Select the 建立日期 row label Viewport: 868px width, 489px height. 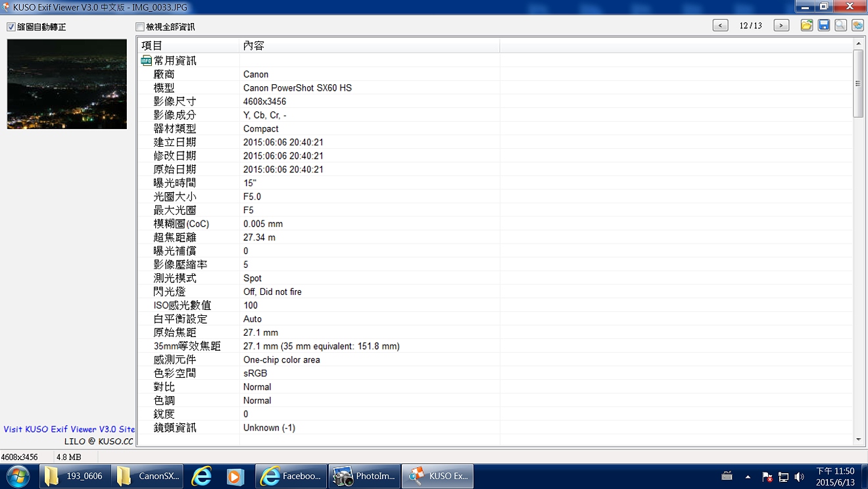[x=175, y=142]
